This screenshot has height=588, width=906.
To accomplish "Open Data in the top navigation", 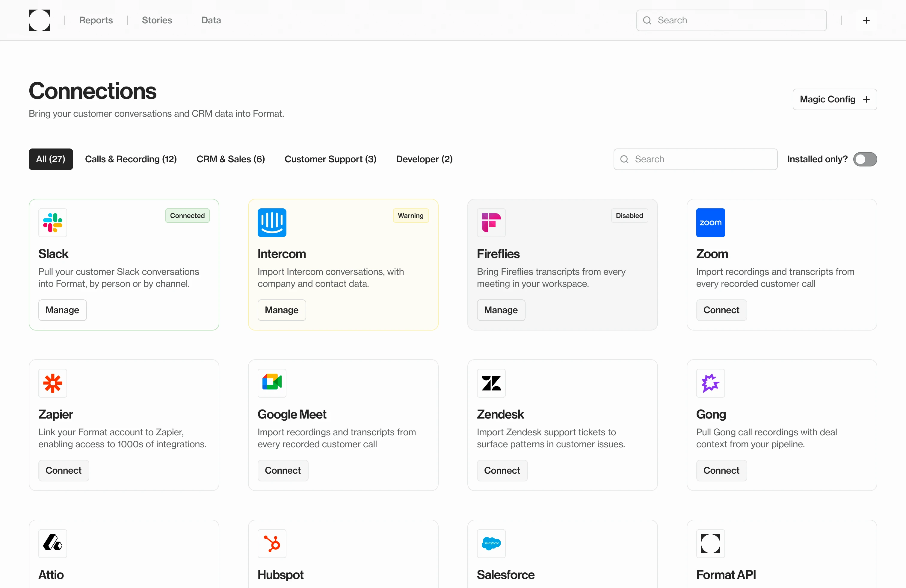I will pos(211,20).
